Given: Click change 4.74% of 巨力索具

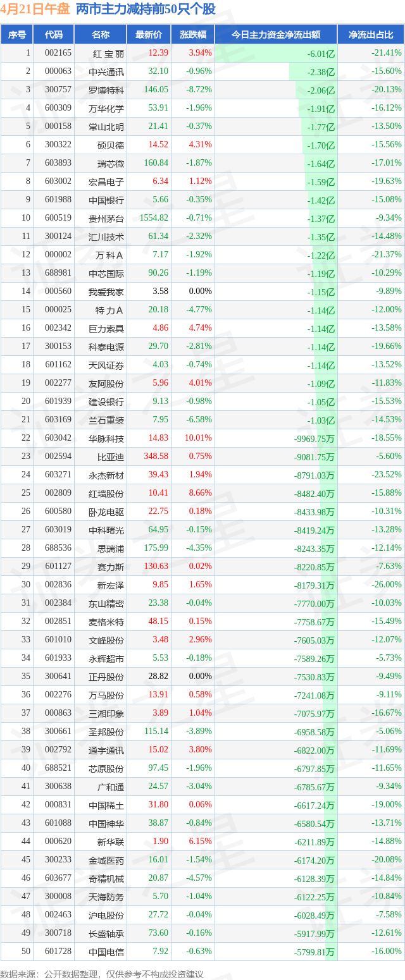Looking at the screenshot, I should click(x=200, y=328).
